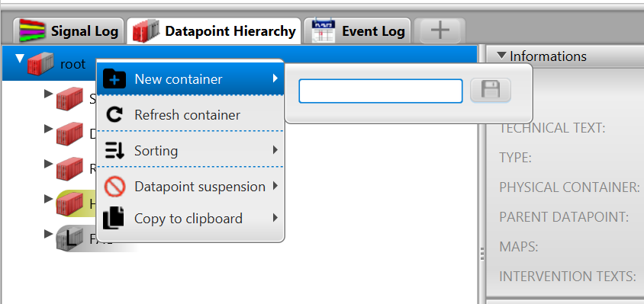Click the root red container icon
This screenshot has width=644, height=304.
coord(40,63)
